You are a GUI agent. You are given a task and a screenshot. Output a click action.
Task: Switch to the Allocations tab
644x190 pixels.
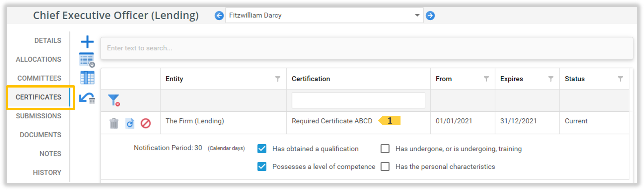click(x=38, y=59)
